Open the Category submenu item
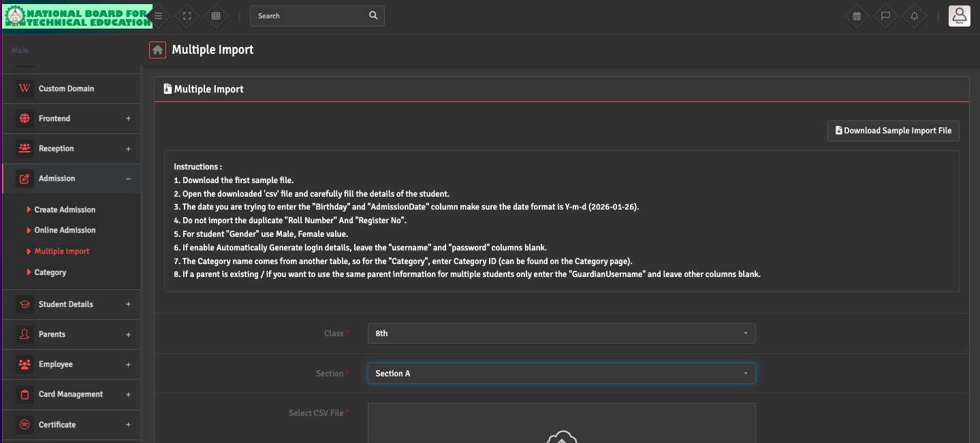 50,272
